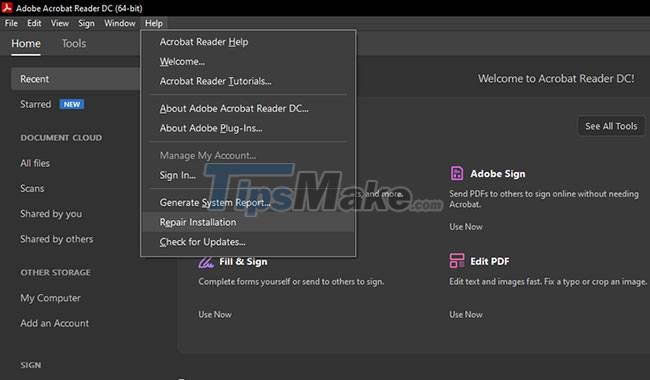
Task: Select Check for Updates... entry
Action: tap(248, 242)
